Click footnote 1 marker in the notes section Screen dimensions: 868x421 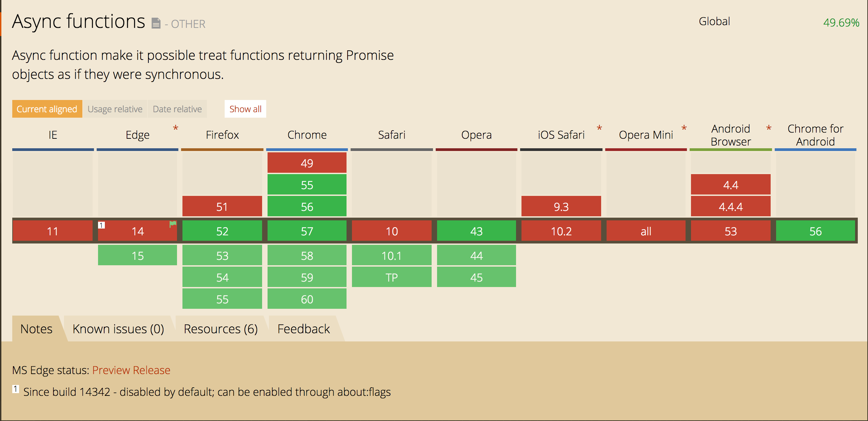[16, 389]
